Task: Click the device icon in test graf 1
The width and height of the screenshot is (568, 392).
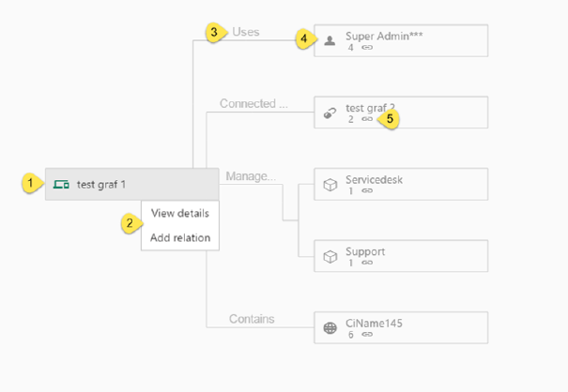Action: tap(61, 184)
